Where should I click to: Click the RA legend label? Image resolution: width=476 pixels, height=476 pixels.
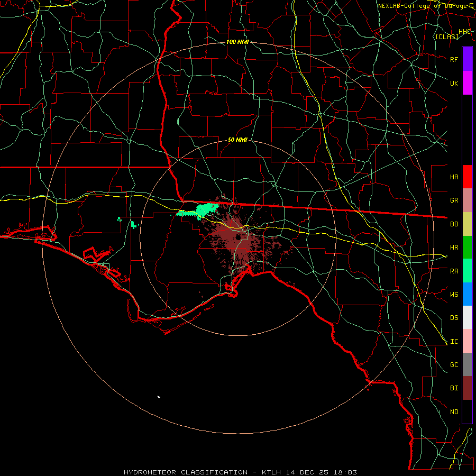[454, 271]
